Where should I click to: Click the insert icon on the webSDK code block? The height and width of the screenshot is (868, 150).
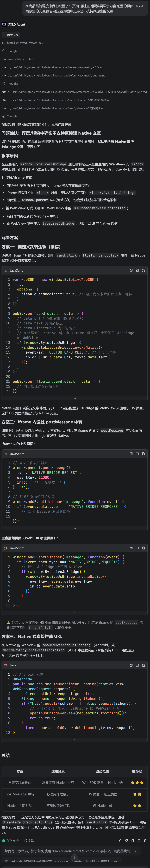[137, 271]
